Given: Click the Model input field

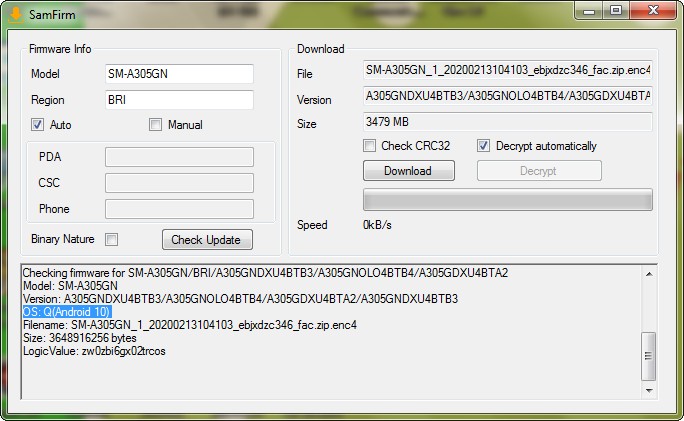Looking at the screenshot, I should (x=178, y=74).
